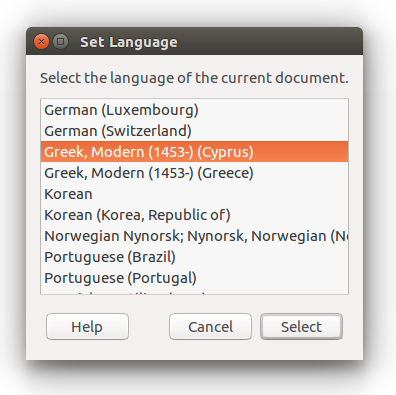Viewport: 396px width, 395px height.
Task: Cancel the language selection
Action: coord(210,327)
